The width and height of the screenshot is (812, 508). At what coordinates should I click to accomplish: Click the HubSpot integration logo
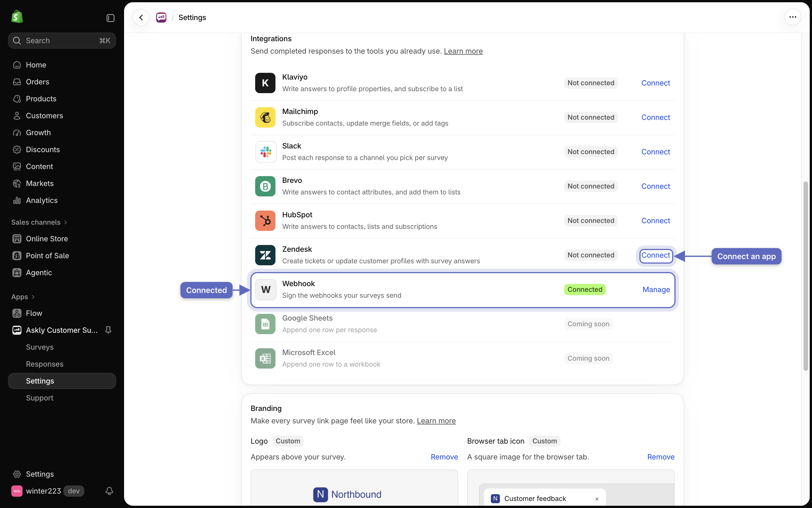point(265,221)
